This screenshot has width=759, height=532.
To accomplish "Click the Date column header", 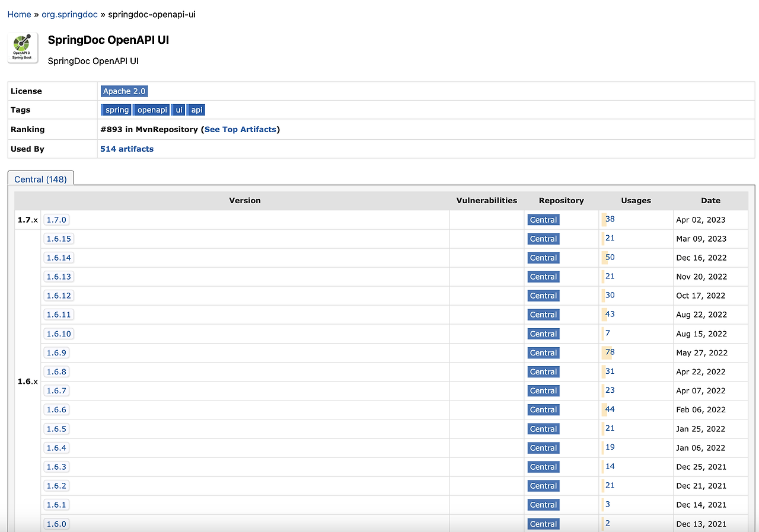I will tap(711, 201).
